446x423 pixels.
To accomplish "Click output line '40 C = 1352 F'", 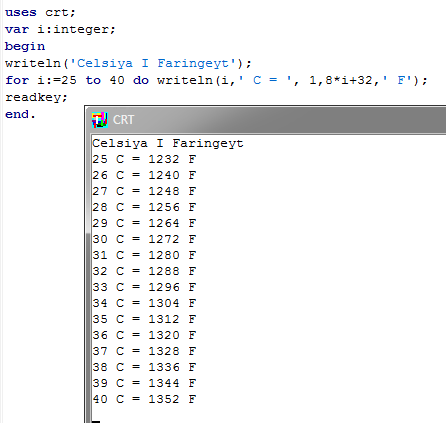I will [144, 399].
